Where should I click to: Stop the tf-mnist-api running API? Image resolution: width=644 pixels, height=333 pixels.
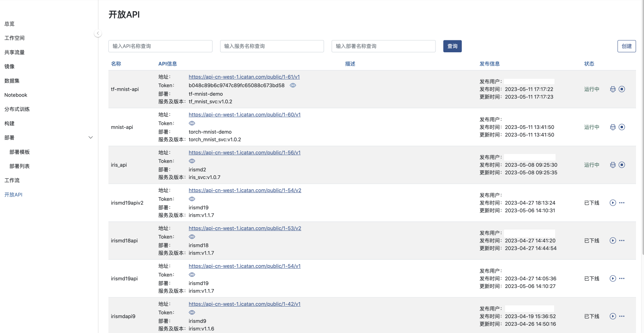[x=622, y=89]
